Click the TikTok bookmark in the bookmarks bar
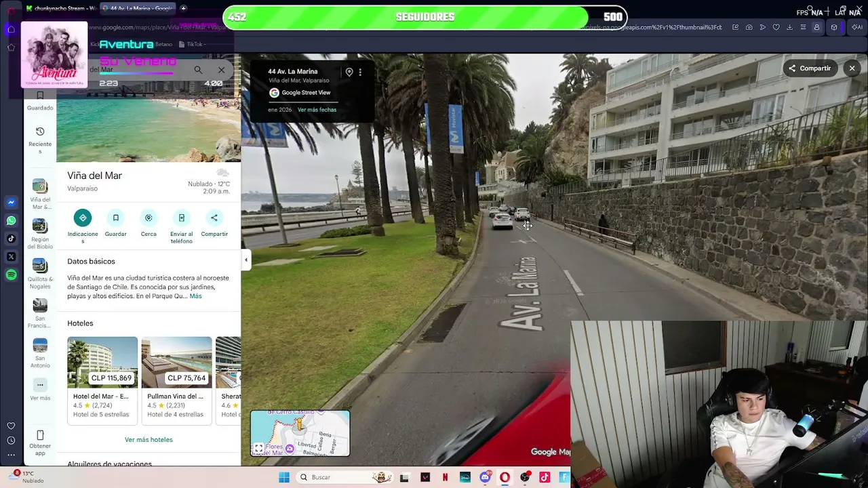Screen dimensions: 868x488 pos(193,44)
